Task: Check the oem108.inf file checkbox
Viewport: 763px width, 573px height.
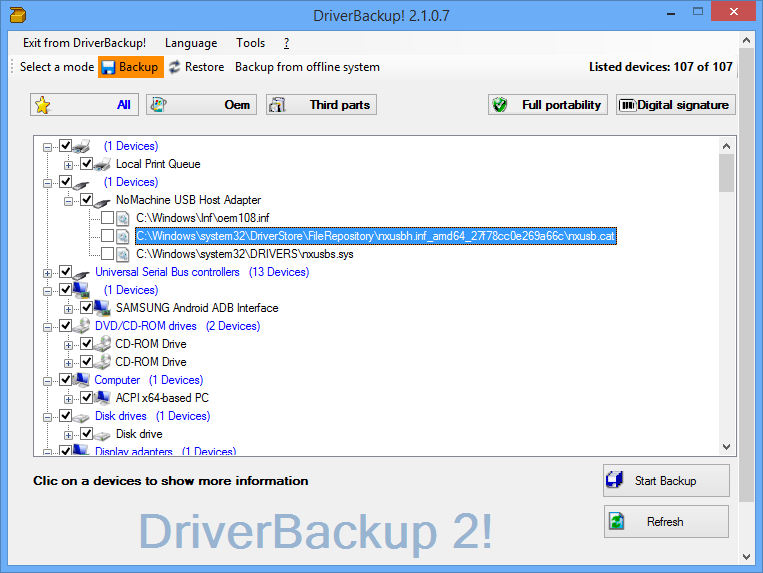Action: tap(108, 217)
